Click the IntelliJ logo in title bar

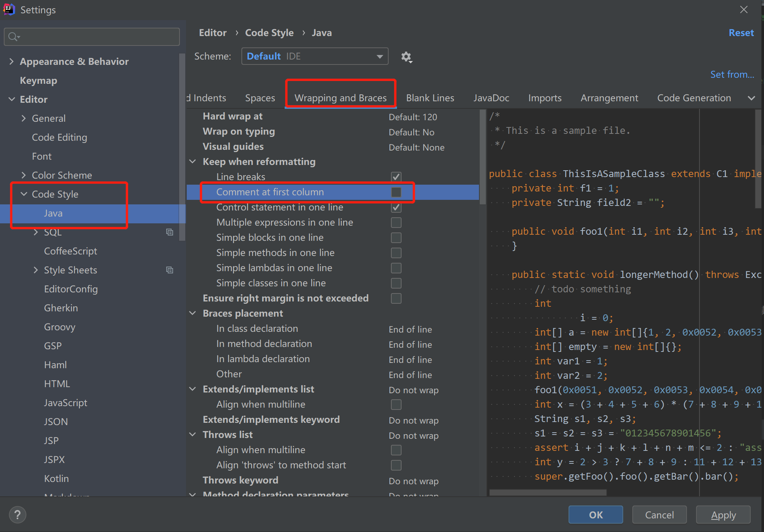point(8,9)
